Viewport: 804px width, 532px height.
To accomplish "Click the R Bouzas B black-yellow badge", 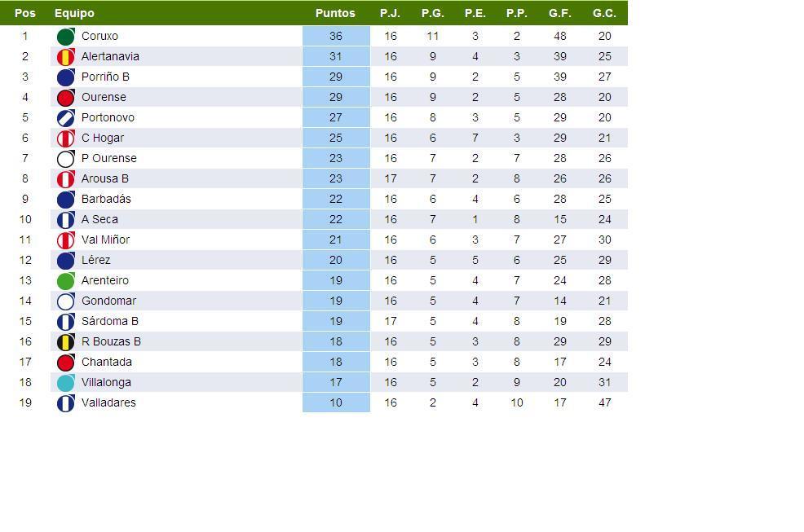I will click(65, 342).
